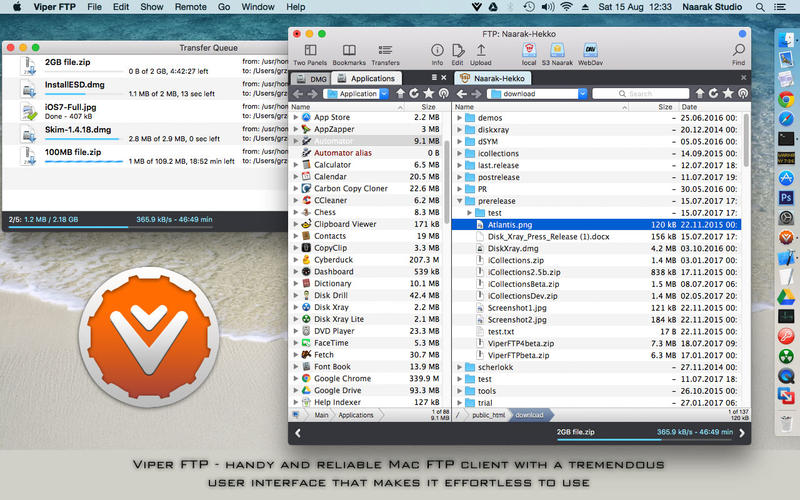Open the Go menu
Image resolution: width=800 pixels, height=500 pixels.
(224, 7)
